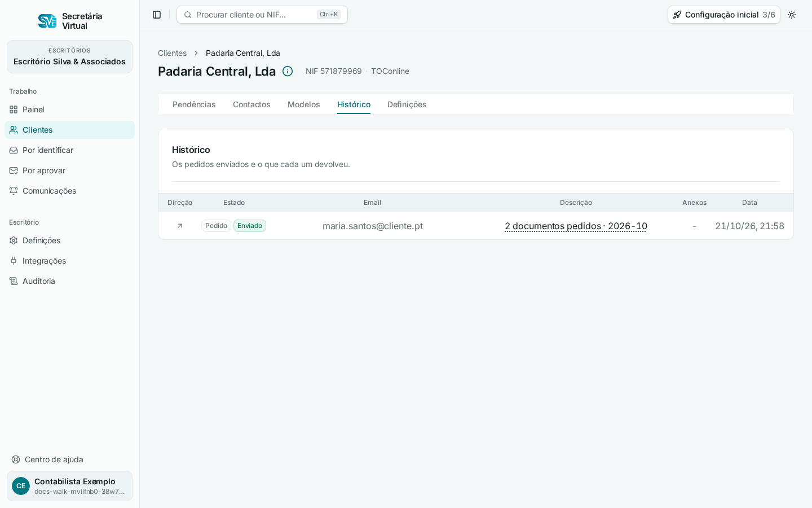Click the outgoing arrow icon in the Pedido row
The height and width of the screenshot is (508, 812).
[180, 226]
